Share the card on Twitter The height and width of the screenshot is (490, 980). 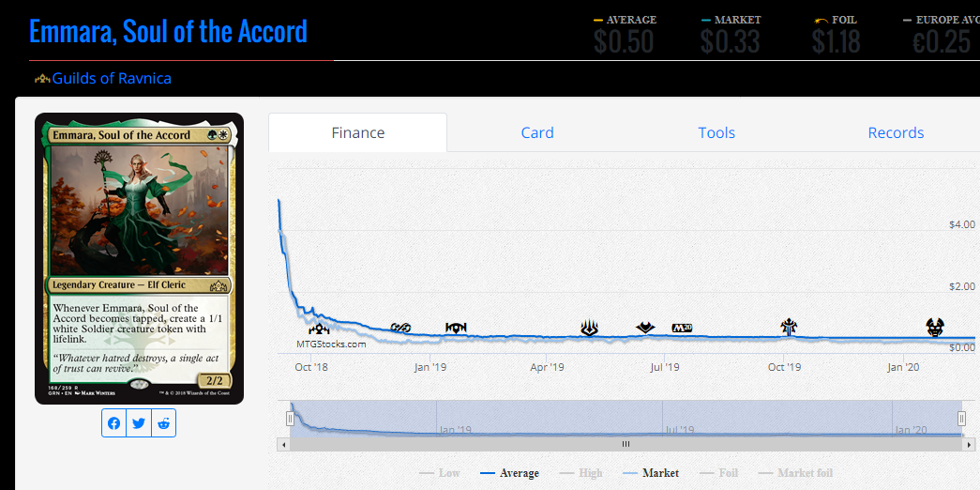coord(139,423)
